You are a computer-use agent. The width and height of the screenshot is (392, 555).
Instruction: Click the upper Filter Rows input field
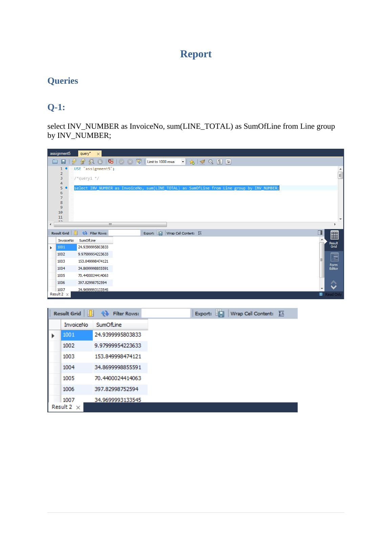click(124, 233)
